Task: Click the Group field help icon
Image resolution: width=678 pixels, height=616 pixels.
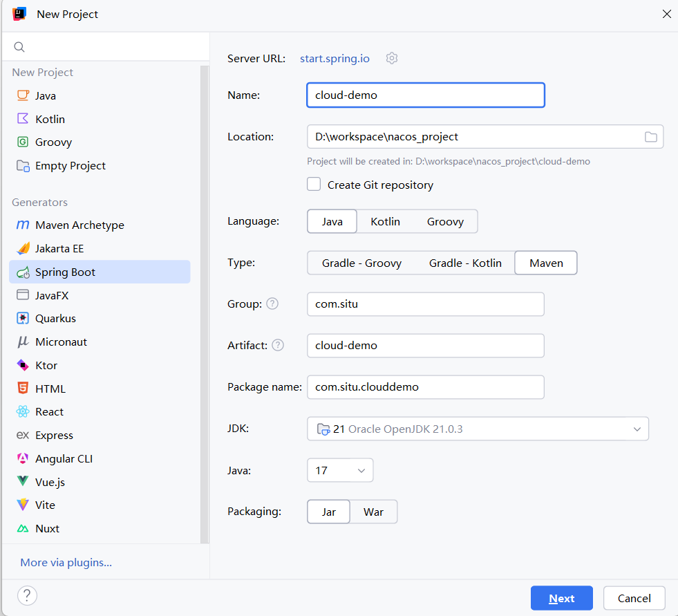Action: [272, 304]
